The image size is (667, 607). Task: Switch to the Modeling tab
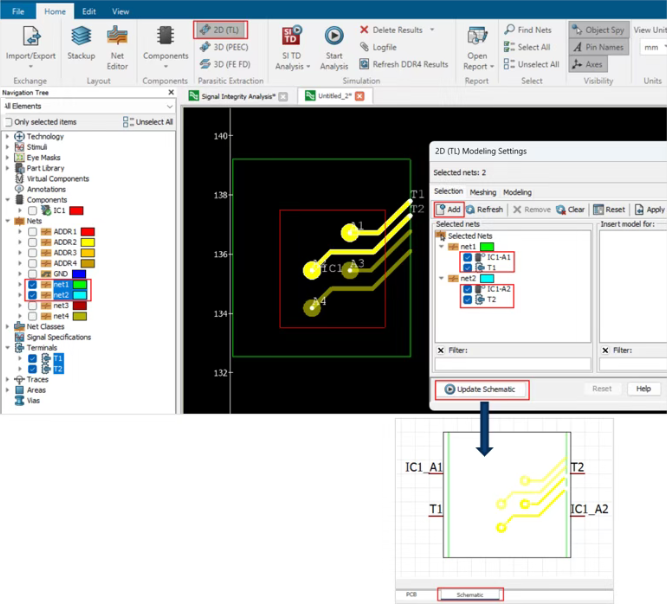(x=517, y=192)
